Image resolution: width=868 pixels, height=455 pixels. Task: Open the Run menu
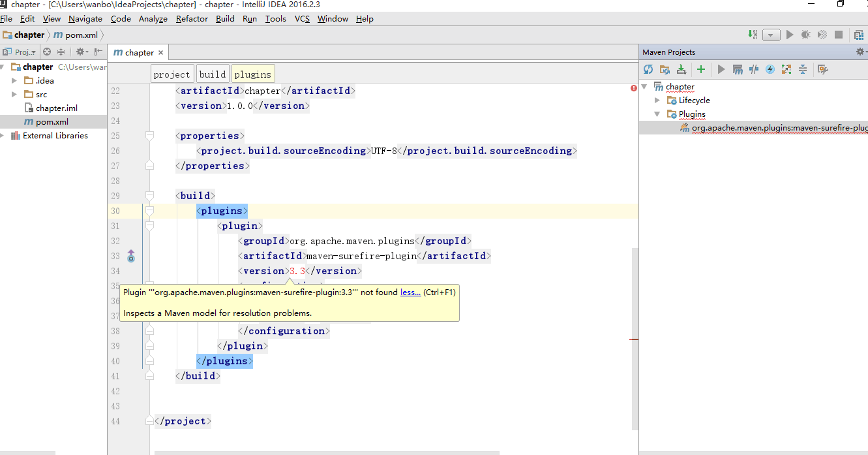250,19
